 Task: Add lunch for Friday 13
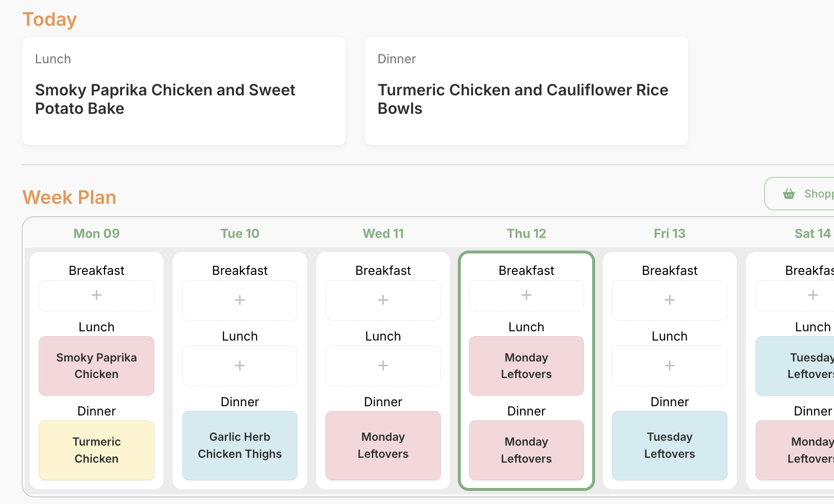tap(670, 366)
